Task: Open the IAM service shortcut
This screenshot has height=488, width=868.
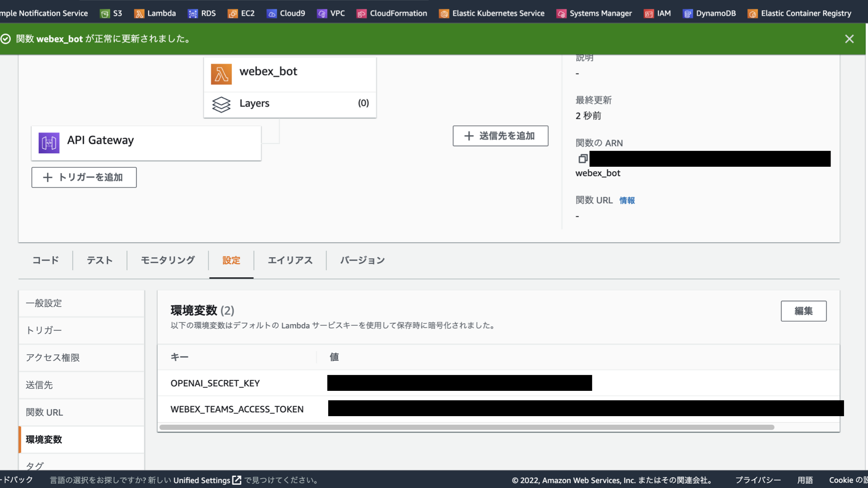Action: click(x=657, y=13)
